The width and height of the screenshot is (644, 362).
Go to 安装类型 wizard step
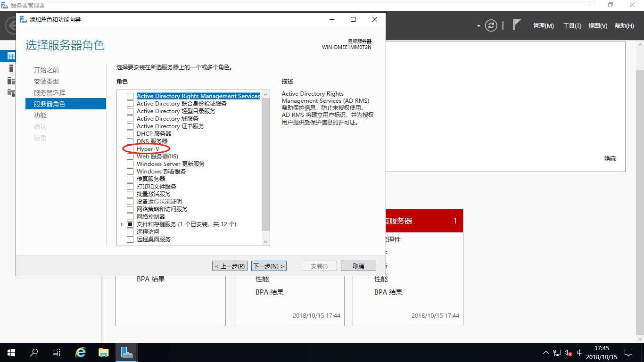click(x=46, y=81)
